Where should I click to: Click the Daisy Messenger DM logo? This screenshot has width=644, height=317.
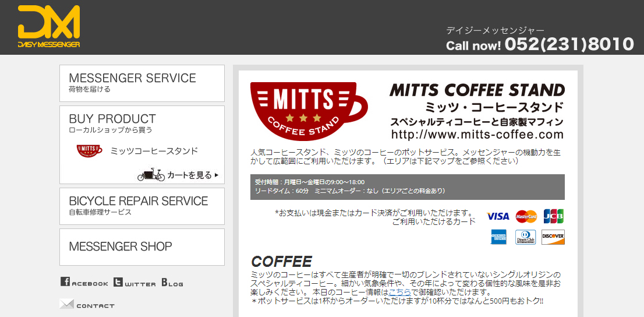click(49, 27)
